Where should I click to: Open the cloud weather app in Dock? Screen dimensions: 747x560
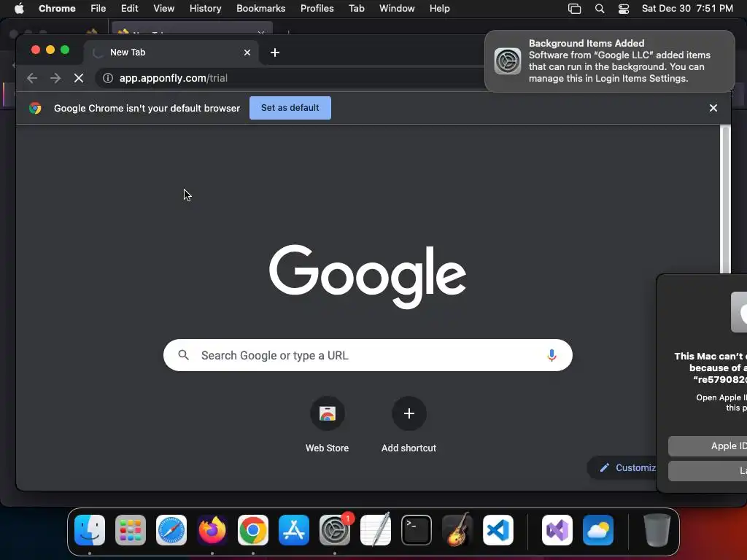click(x=598, y=530)
